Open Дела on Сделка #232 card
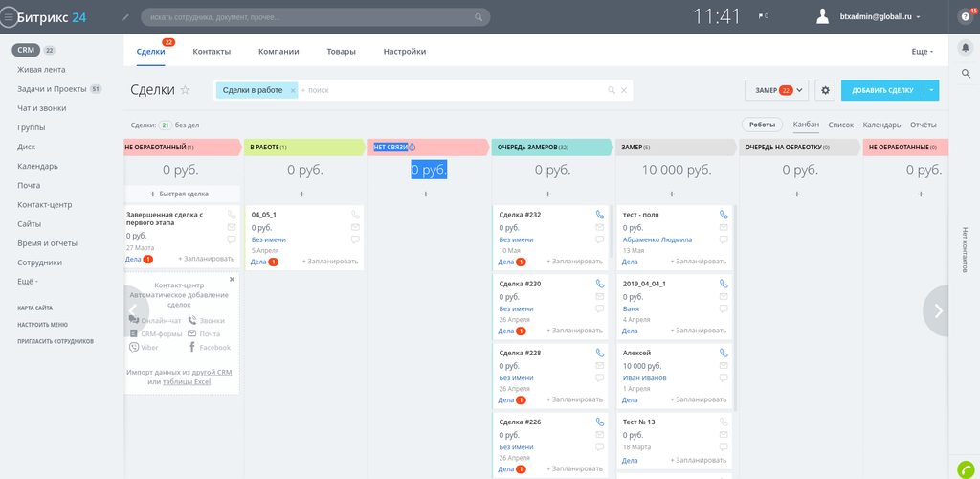 pyautogui.click(x=505, y=262)
